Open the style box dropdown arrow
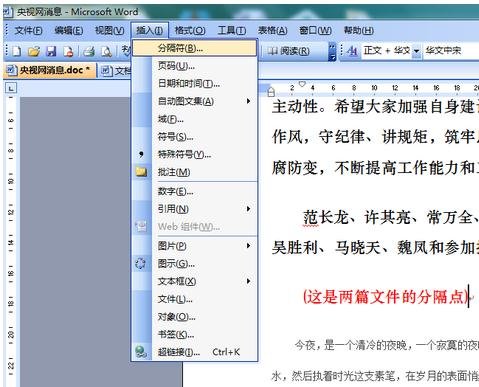479x387 pixels. [417, 51]
